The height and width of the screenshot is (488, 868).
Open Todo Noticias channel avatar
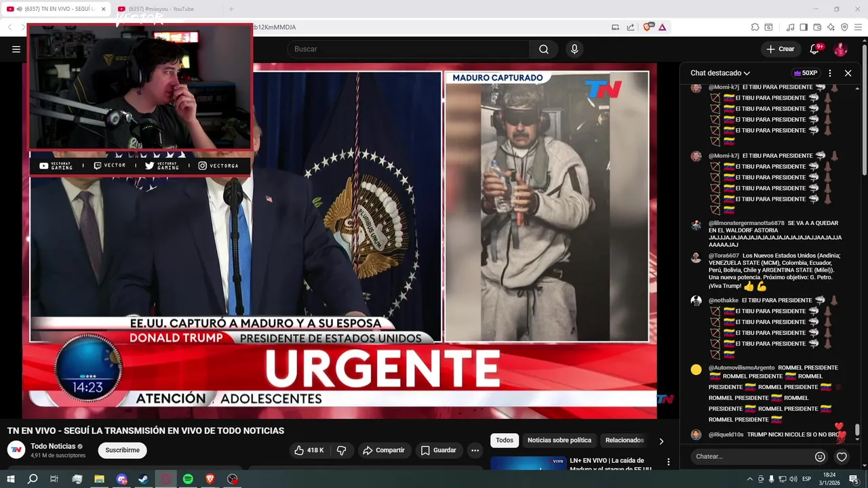(16, 450)
